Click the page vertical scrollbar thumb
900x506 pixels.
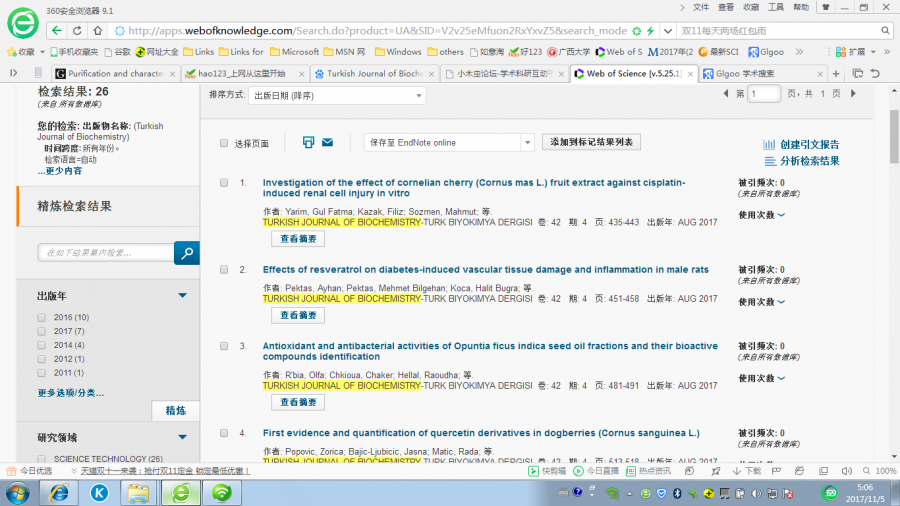tap(894, 137)
